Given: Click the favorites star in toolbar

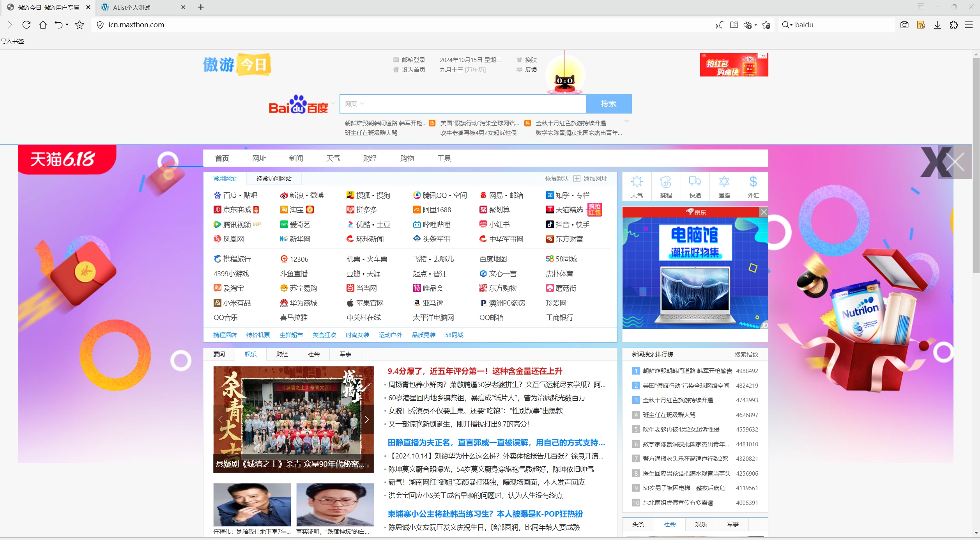Looking at the screenshot, I should pos(80,25).
